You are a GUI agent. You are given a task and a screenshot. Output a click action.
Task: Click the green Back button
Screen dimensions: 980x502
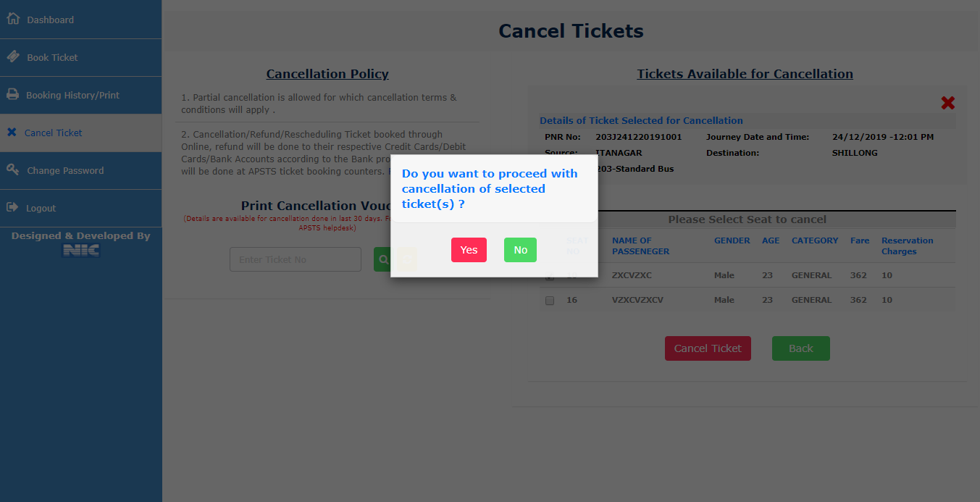[800, 348]
